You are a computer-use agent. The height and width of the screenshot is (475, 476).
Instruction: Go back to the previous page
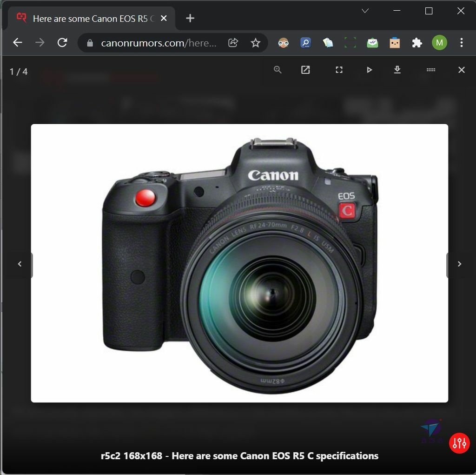pyautogui.click(x=18, y=42)
